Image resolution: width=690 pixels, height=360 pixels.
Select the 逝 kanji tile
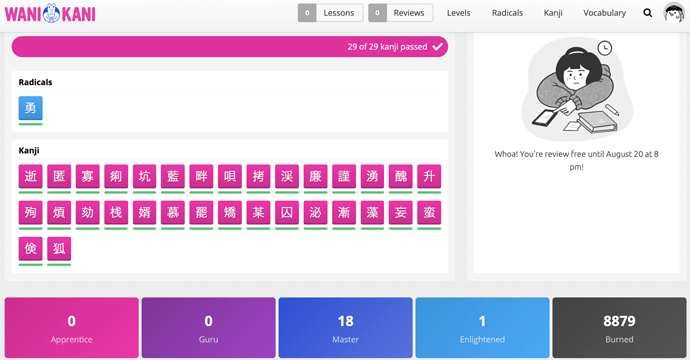30,176
